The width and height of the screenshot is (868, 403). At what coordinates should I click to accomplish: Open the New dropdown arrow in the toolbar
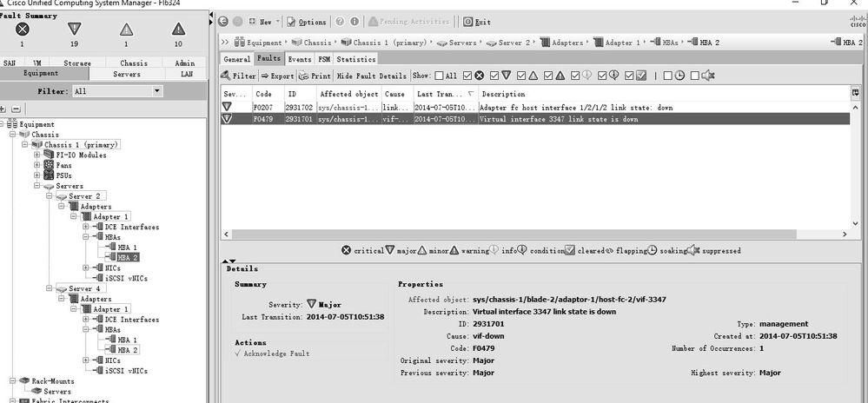(x=277, y=22)
